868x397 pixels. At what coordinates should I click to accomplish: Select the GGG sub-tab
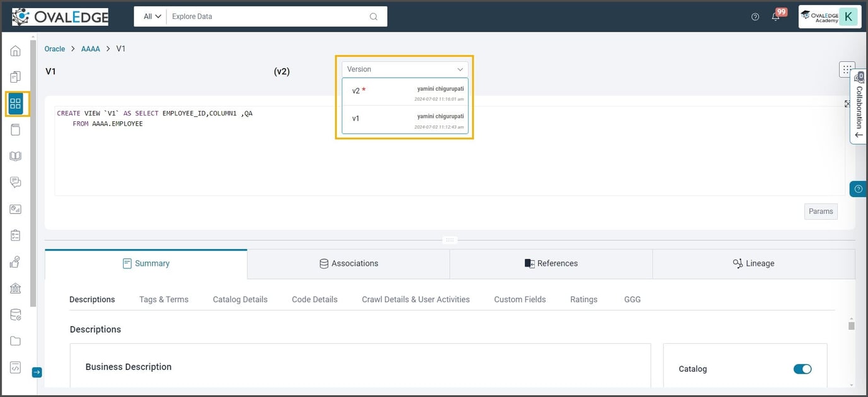point(632,299)
